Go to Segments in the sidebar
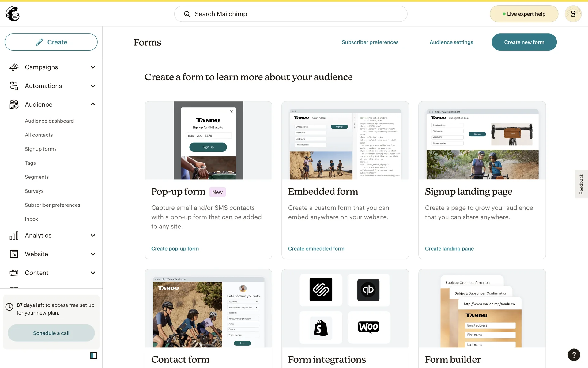Screen dimensions: 588x368 pyautogui.click(x=37, y=177)
